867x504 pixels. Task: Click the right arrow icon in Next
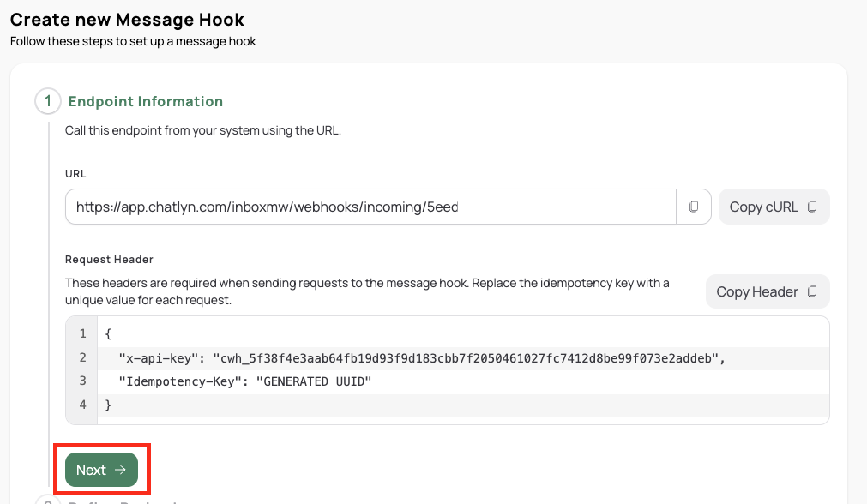120,470
